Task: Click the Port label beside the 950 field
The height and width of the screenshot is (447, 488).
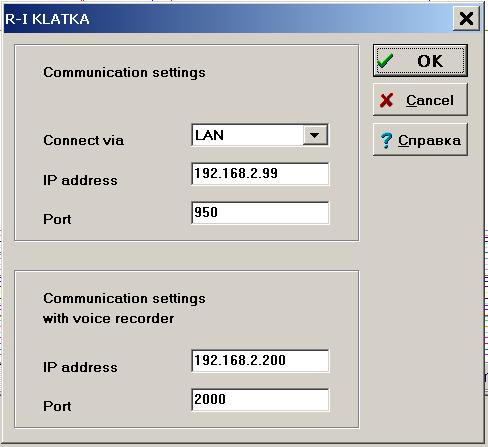Action: [57, 219]
